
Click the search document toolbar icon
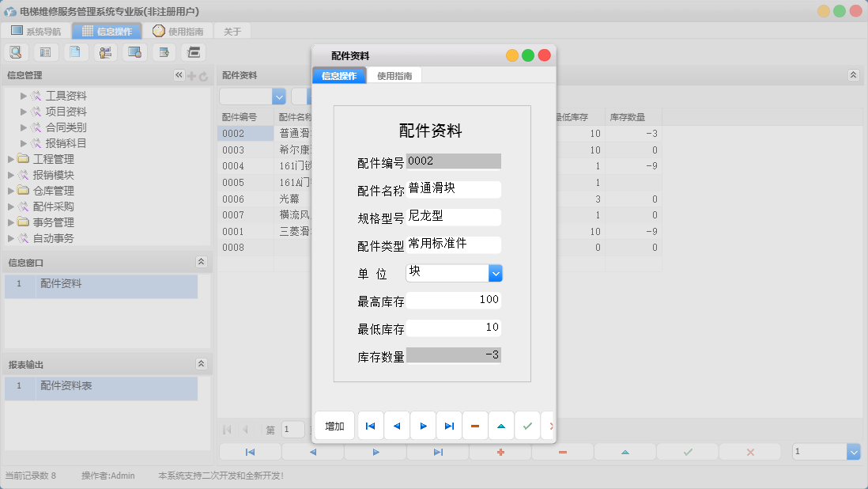click(x=16, y=52)
